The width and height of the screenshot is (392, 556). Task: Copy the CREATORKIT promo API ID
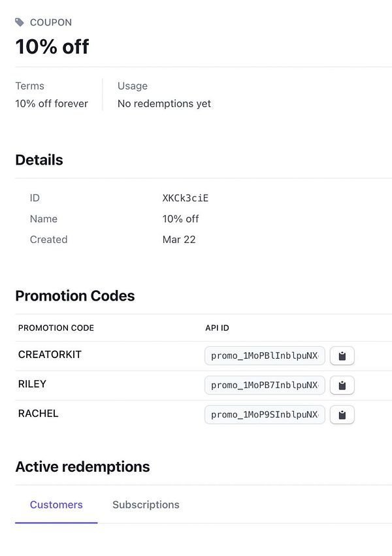click(x=342, y=356)
